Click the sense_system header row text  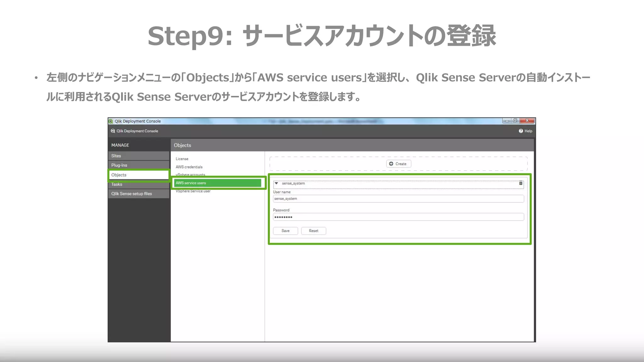click(x=293, y=184)
